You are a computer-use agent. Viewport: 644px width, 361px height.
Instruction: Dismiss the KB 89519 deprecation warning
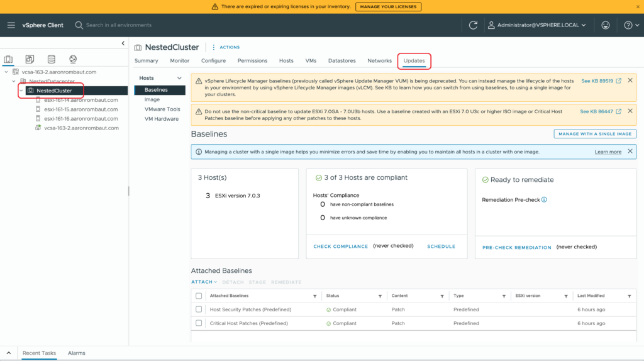[630, 81]
